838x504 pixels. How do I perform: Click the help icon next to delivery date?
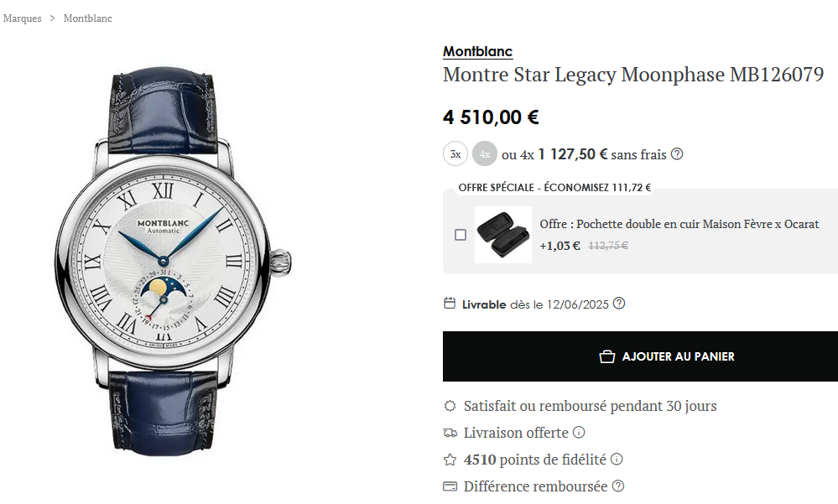(x=619, y=304)
